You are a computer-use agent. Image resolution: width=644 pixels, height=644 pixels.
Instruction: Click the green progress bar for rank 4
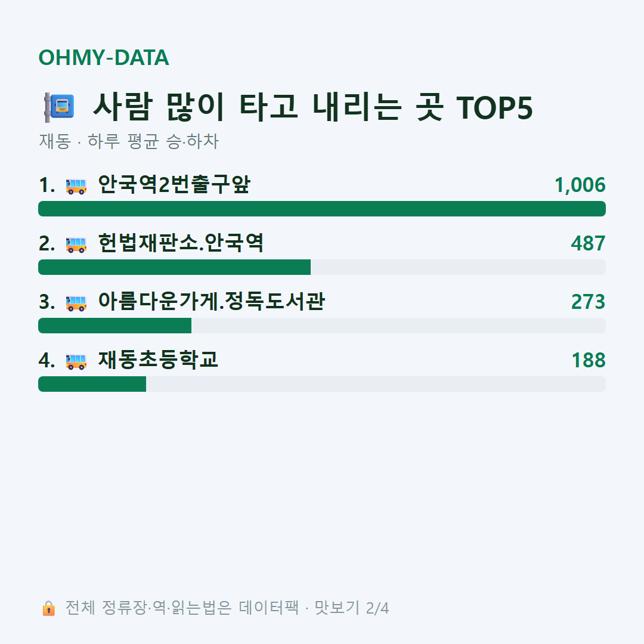pyautogui.click(x=92, y=383)
